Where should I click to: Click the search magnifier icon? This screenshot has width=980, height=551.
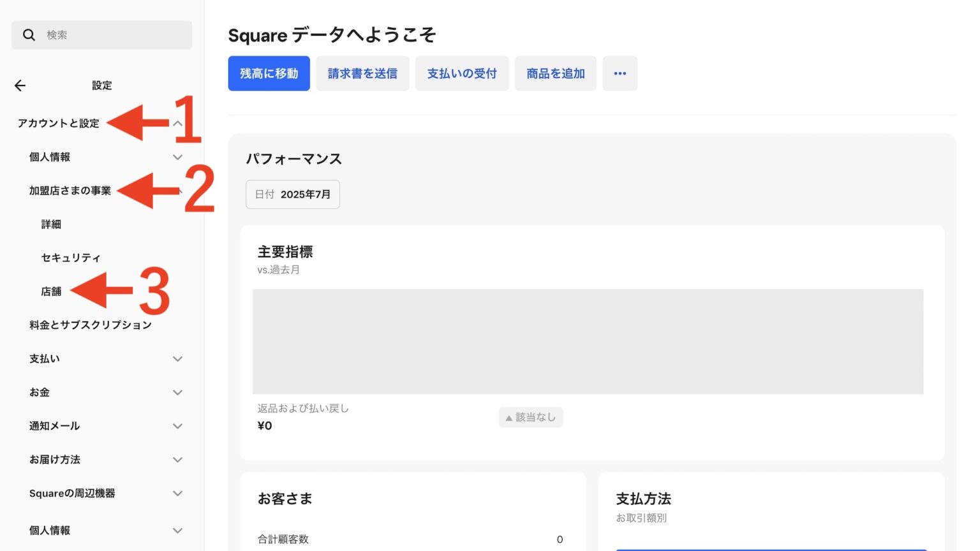[x=29, y=35]
